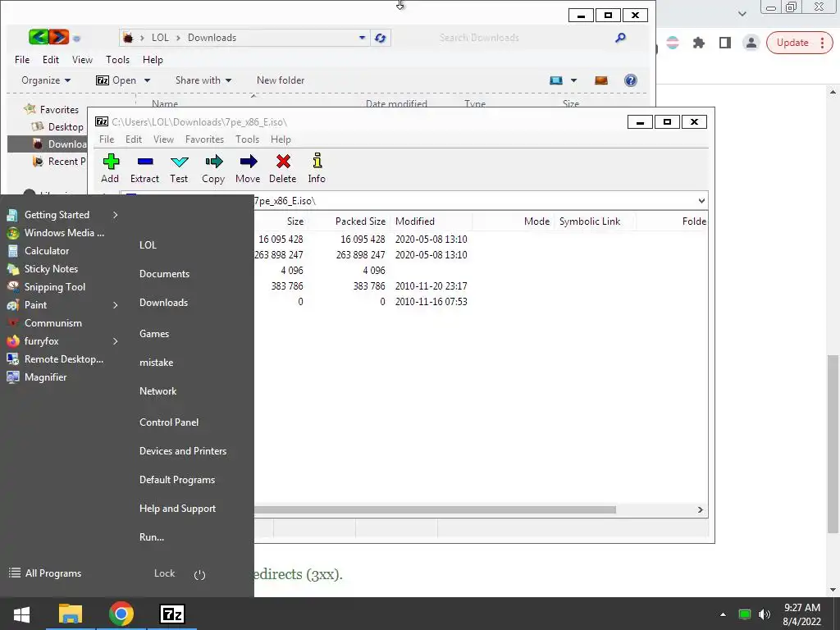Click the Windows Start button on taskbar
840x630 pixels.
point(21,614)
